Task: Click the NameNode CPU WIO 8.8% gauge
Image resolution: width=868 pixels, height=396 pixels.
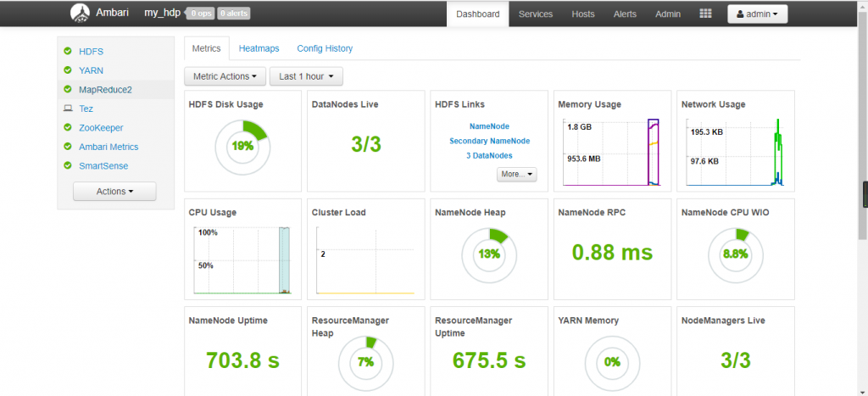Action: pyautogui.click(x=736, y=254)
